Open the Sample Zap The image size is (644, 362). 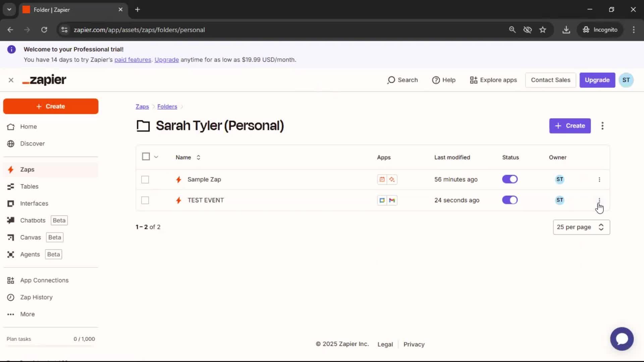[204, 179]
